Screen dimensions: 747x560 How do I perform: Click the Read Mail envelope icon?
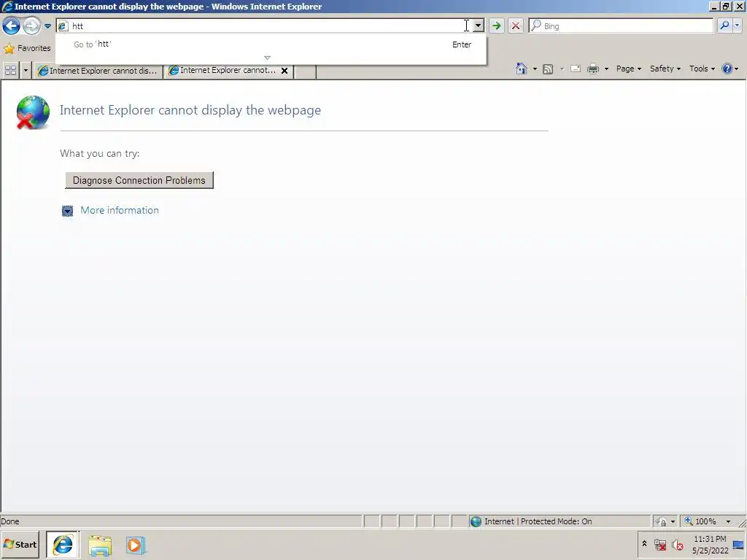576,69
